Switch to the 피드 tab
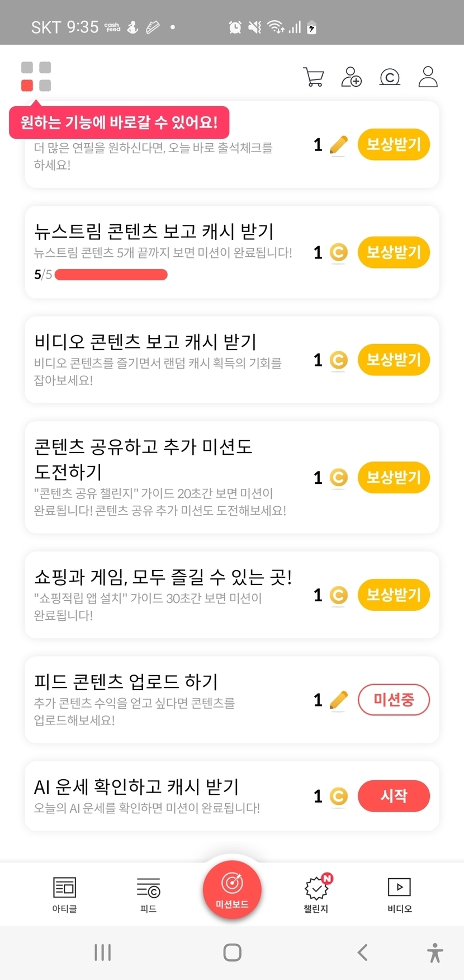 148,894
